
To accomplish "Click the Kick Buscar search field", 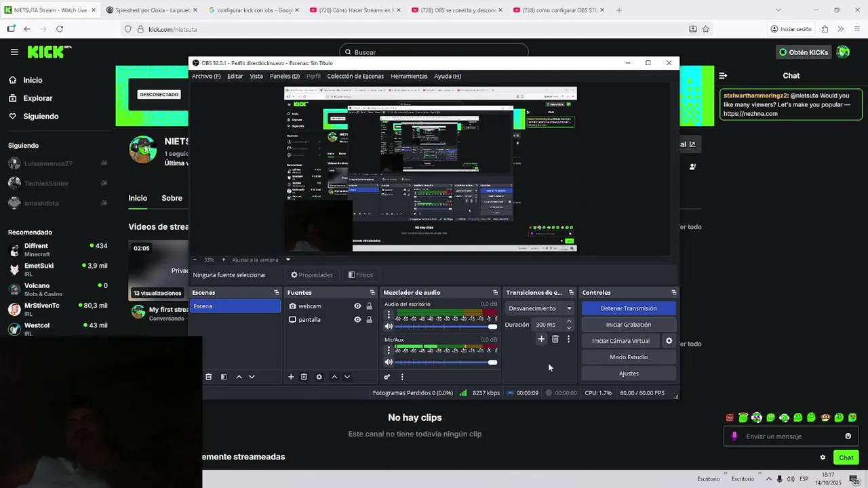I will [434, 52].
